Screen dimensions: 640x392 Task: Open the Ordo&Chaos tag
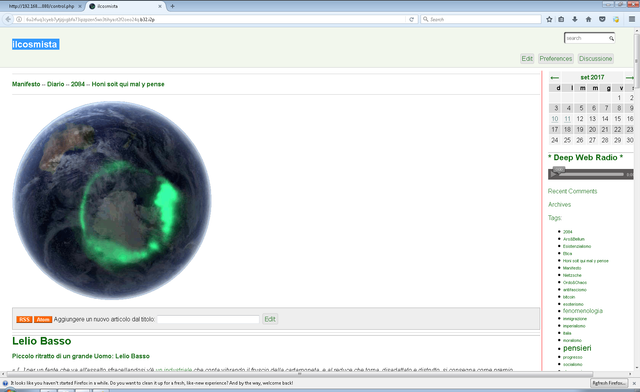click(575, 283)
